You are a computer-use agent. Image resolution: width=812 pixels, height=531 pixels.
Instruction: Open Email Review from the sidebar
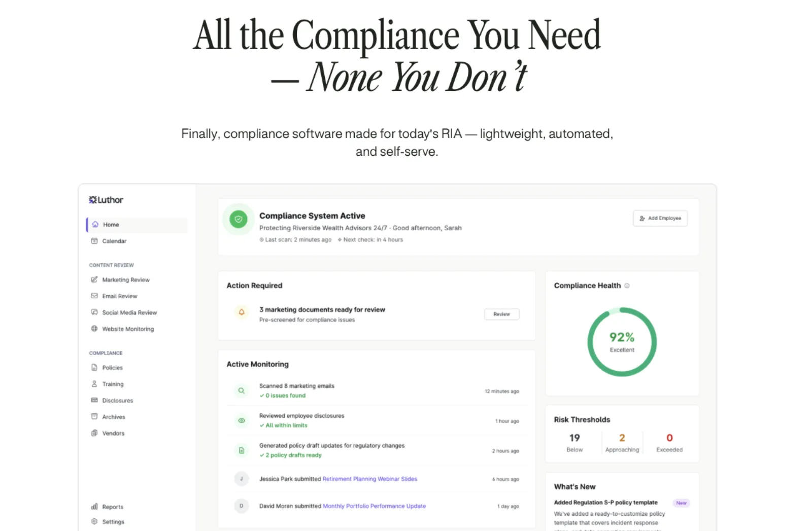tap(94, 296)
